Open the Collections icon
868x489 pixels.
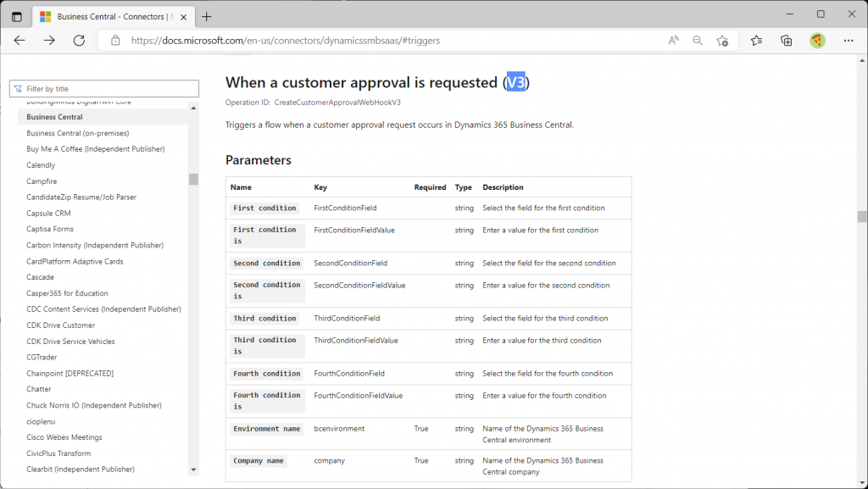click(786, 41)
